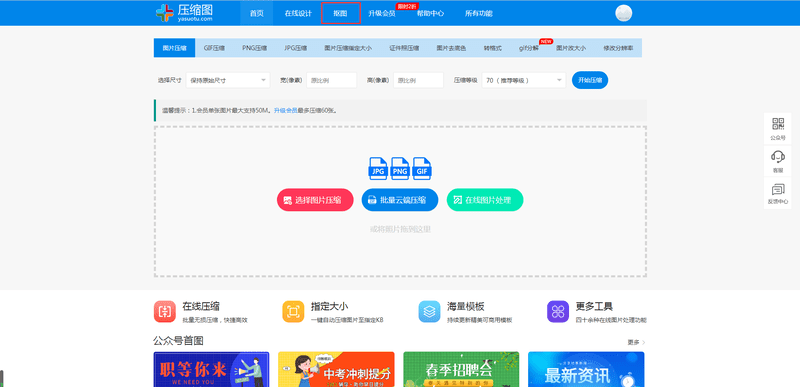The width and height of the screenshot is (800, 387).
Task: Open the 职等你来 template thumbnail
Action: [x=211, y=369]
